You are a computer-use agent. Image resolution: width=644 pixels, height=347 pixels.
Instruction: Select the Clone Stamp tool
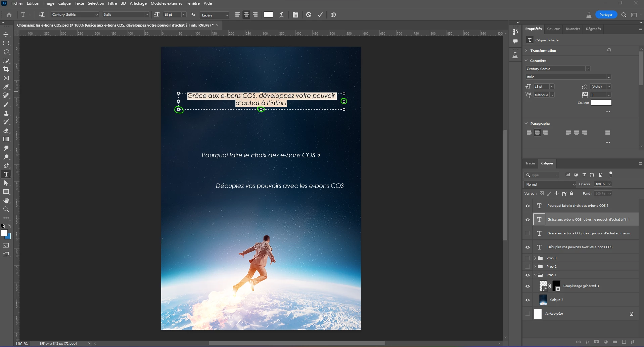point(6,113)
